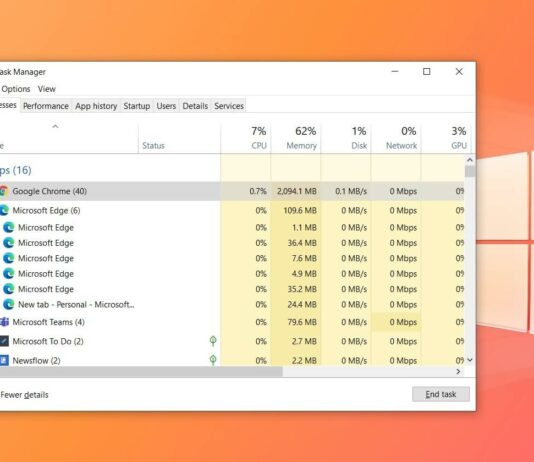Click the Microsoft Edge (6) group icon
The width and height of the screenshot is (534, 462).
pyautogui.click(x=4, y=210)
